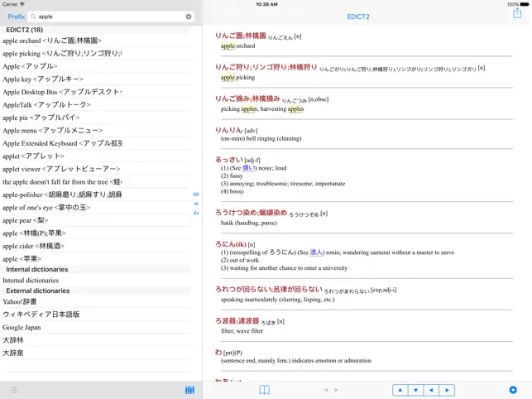This screenshot has height=399, width=532.
Task: Select the apple of one's eye result
Action: pyautogui.click(x=96, y=208)
